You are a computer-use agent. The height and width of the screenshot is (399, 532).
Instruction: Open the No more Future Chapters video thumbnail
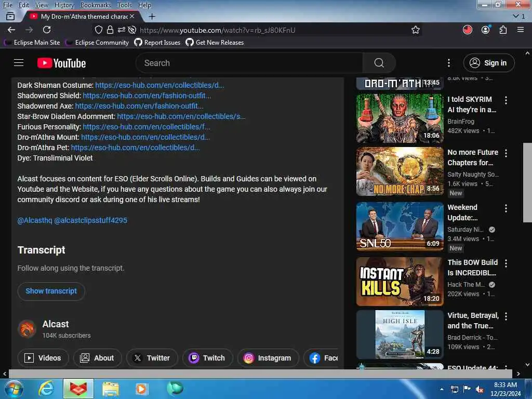tap(400, 171)
